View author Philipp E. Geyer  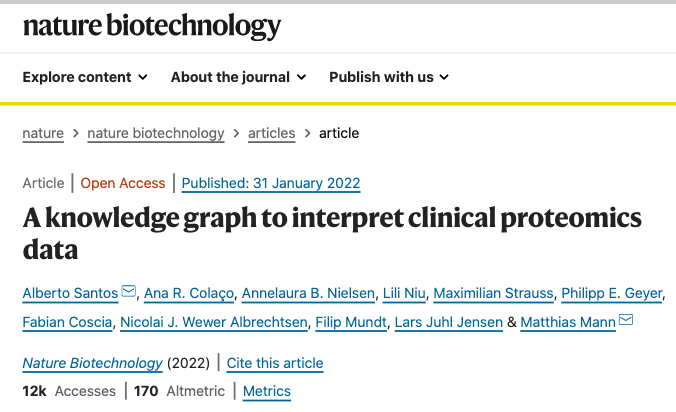coord(610,293)
